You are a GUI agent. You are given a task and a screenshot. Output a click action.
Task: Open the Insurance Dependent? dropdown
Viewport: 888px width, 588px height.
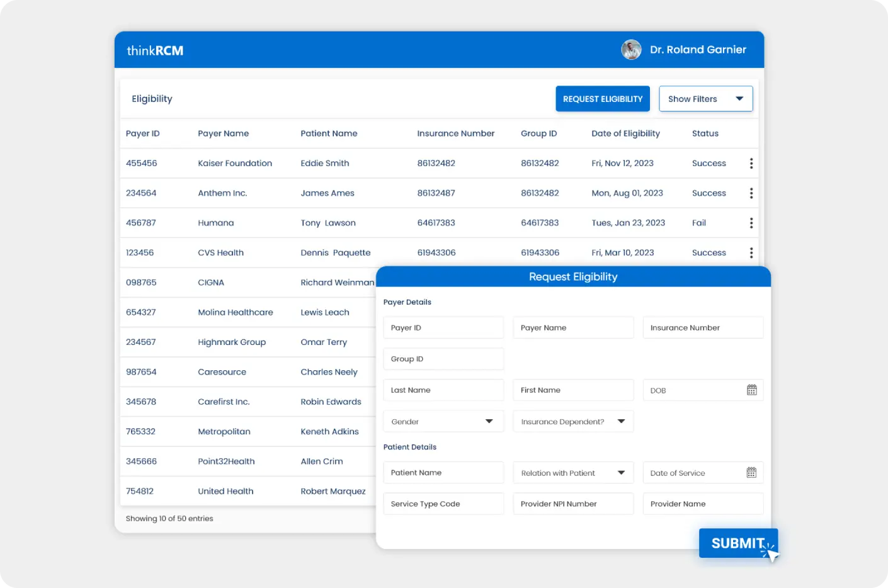coord(573,421)
